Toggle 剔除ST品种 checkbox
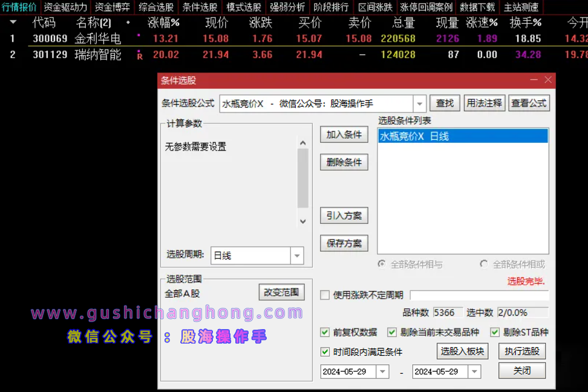Image resolution: width=588 pixels, height=392 pixels. [495, 332]
